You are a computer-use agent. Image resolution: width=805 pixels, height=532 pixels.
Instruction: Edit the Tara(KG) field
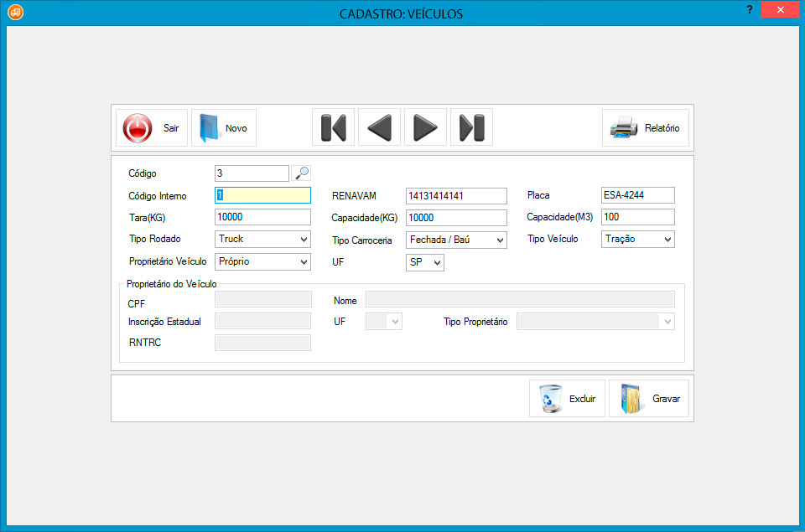[x=262, y=217]
